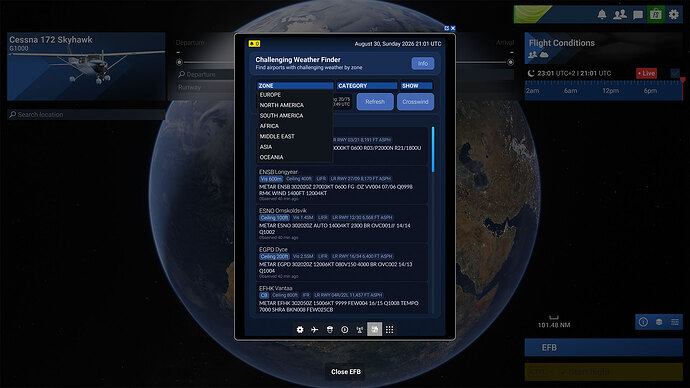Click the map info circle icon
690x388 pixels.
pyautogui.click(x=643, y=322)
